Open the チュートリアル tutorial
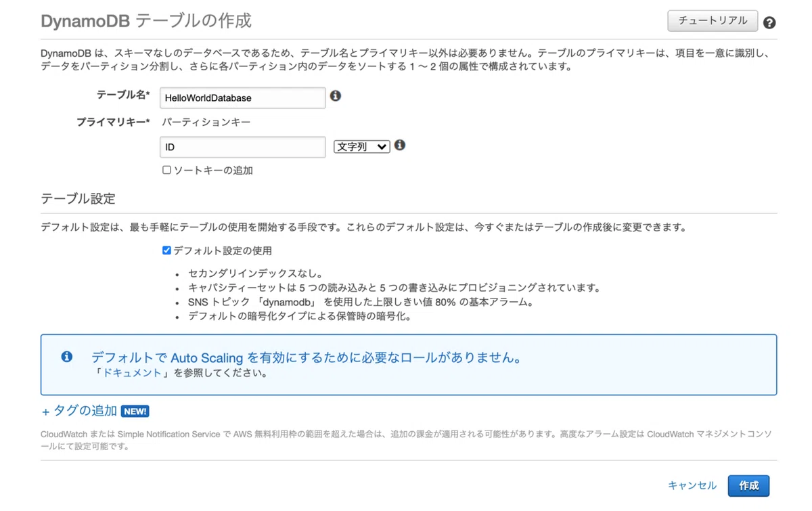The width and height of the screenshot is (812, 511). pyautogui.click(x=713, y=21)
